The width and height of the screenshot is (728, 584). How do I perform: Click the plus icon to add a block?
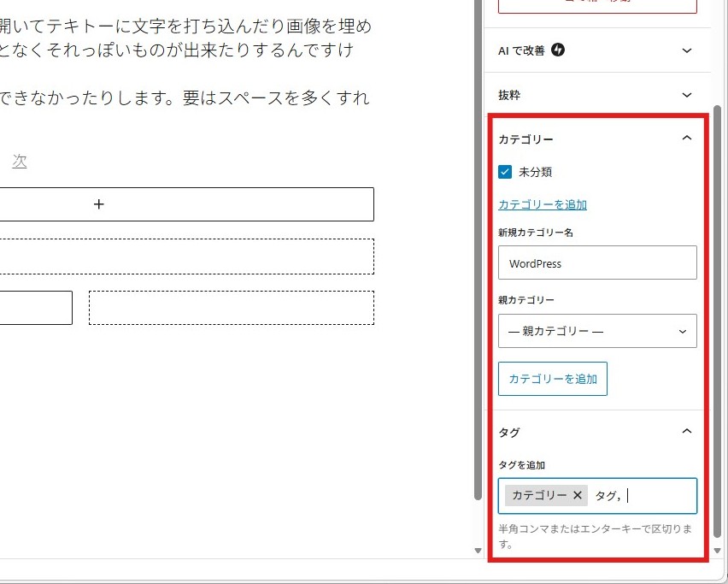[x=99, y=204]
